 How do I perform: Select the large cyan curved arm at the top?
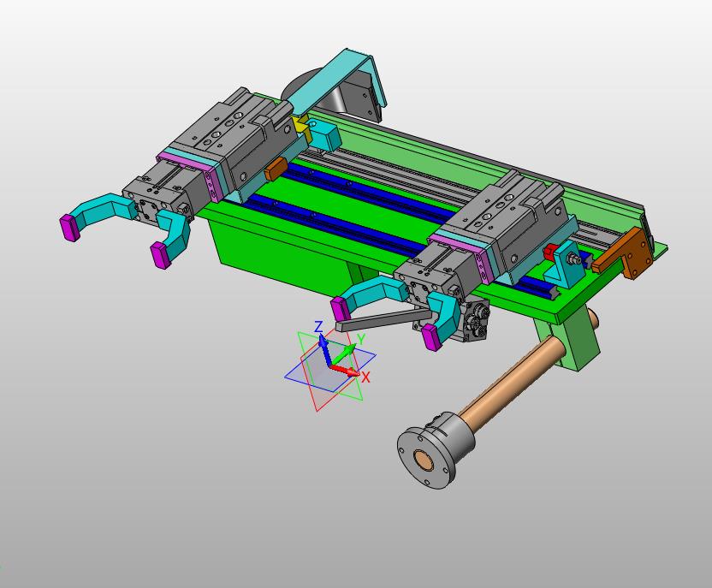[x=335, y=80]
